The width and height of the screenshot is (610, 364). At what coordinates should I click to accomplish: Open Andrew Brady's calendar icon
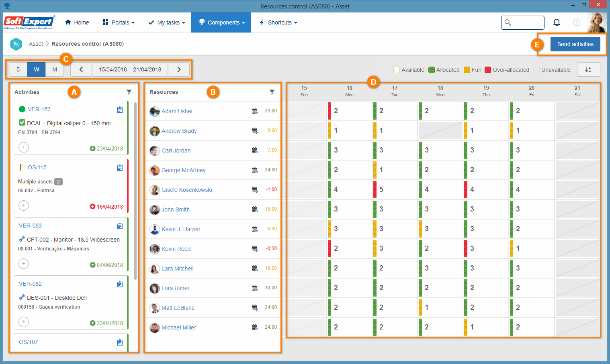point(255,130)
